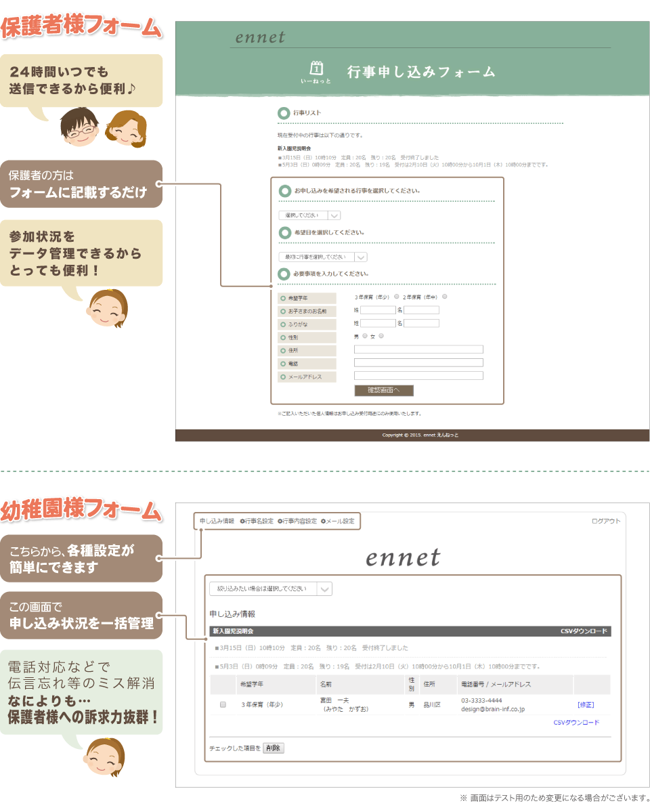650x812 pixels.
Task: Click the mother avatar beside the father
Action: coord(127,129)
